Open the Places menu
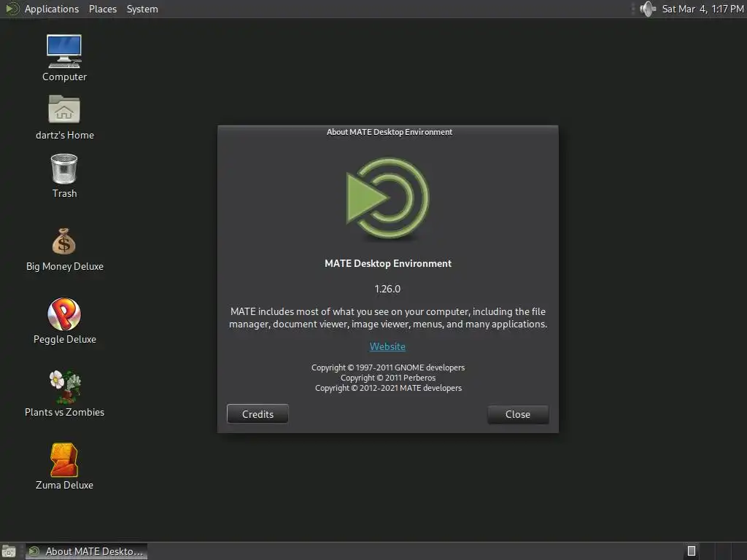747x560 pixels. pos(102,9)
